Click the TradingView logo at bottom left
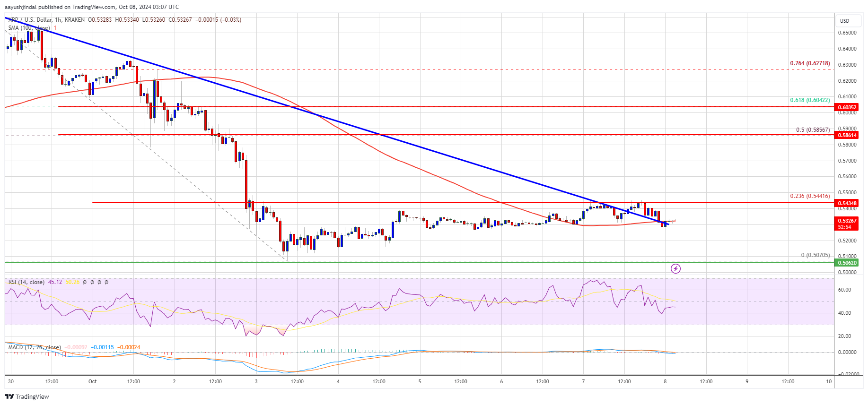Screen dimensions: 868x405 [x=27, y=396]
